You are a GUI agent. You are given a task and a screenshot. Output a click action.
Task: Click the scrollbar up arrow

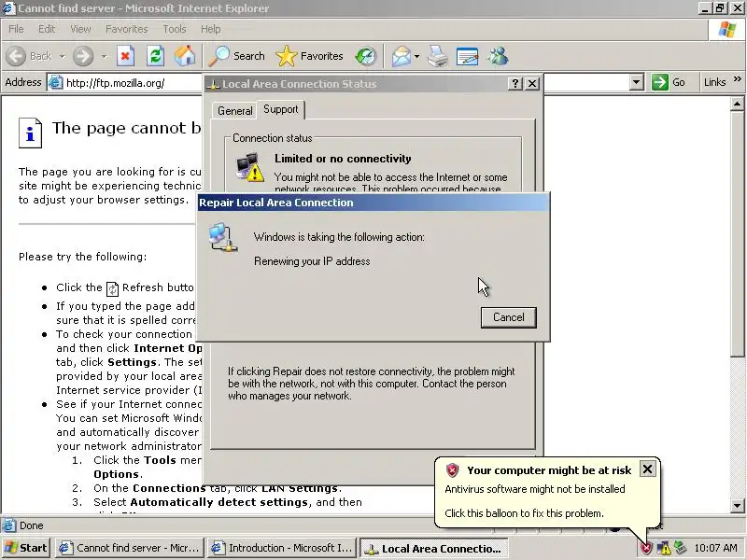click(737, 104)
